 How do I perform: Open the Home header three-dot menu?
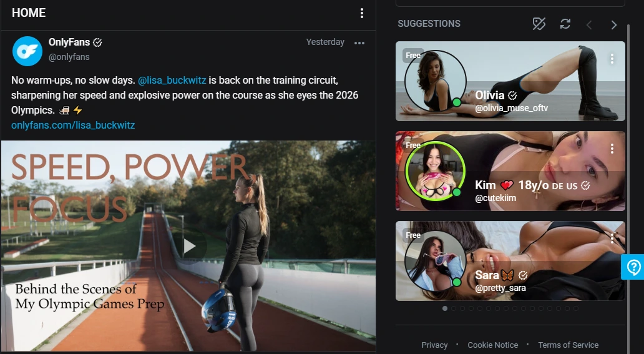pyautogui.click(x=362, y=13)
